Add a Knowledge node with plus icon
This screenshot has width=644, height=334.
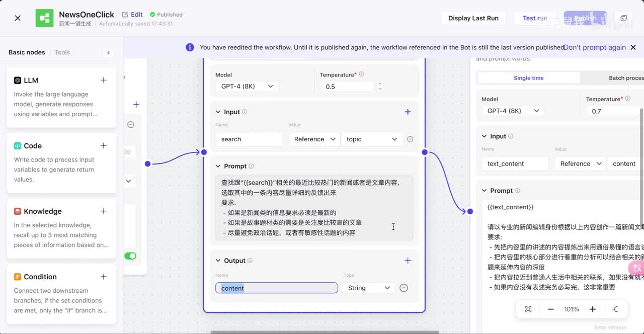pyautogui.click(x=103, y=211)
